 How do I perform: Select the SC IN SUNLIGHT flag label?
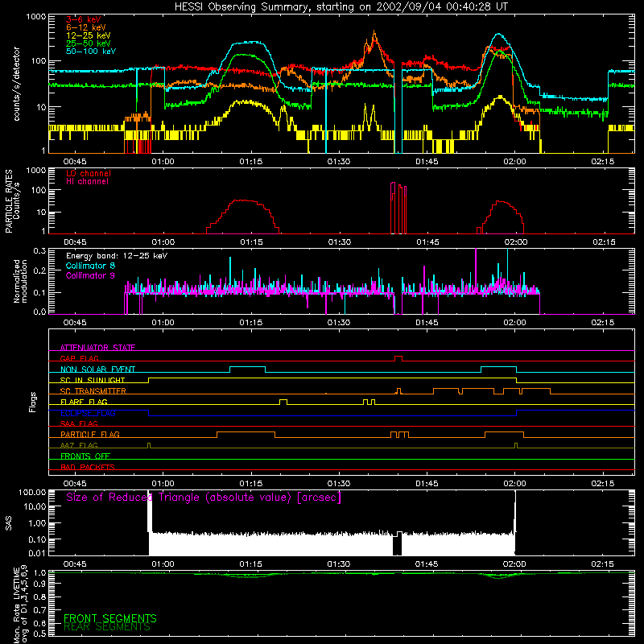coord(93,380)
